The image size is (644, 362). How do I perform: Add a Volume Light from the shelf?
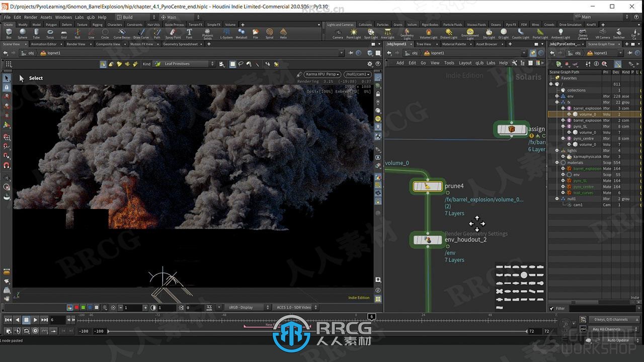pos(428,34)
